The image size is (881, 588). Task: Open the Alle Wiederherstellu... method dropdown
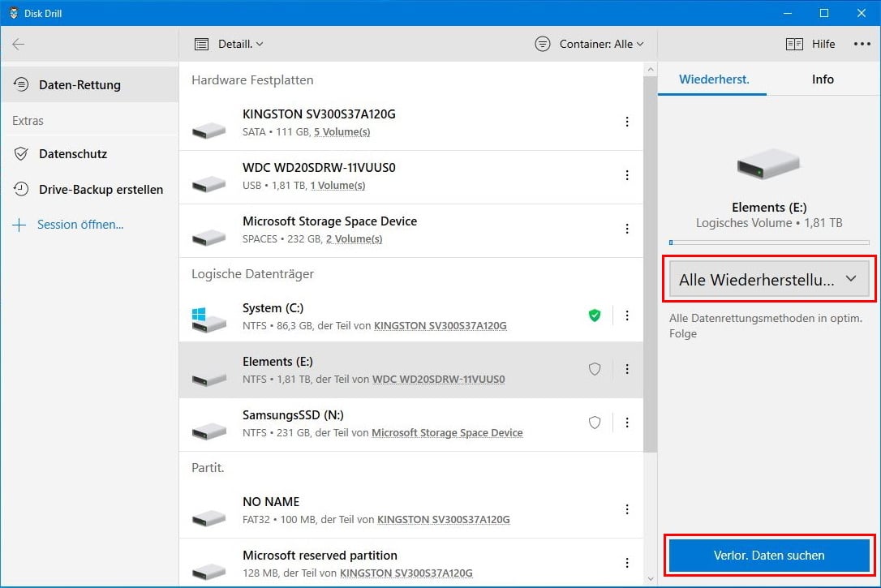[x=768, y=279]
